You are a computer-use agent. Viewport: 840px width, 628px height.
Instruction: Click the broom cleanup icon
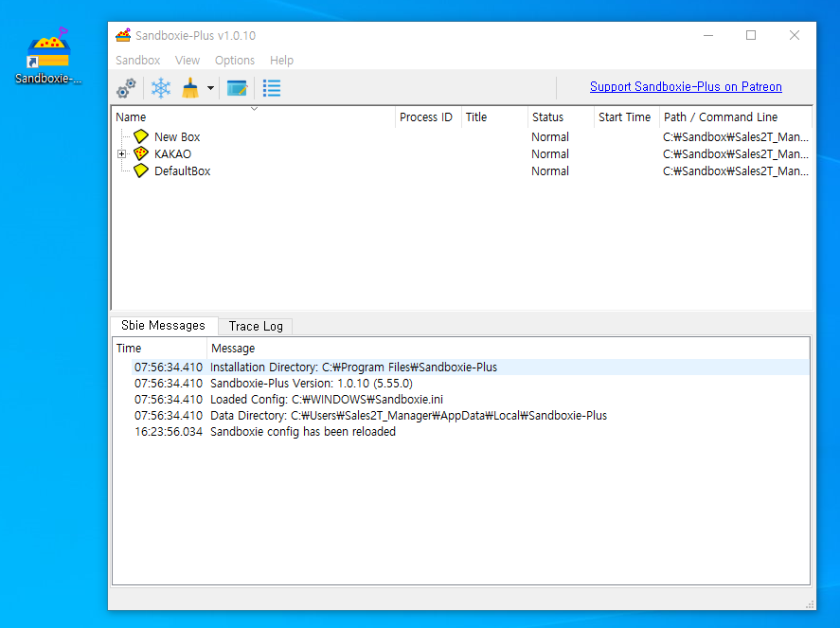(x=190, y=88)
